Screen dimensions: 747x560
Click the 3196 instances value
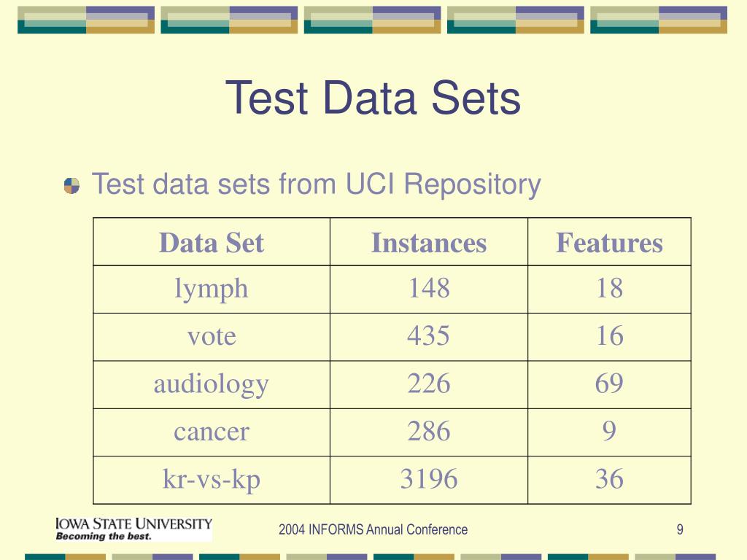coord(429,478)
